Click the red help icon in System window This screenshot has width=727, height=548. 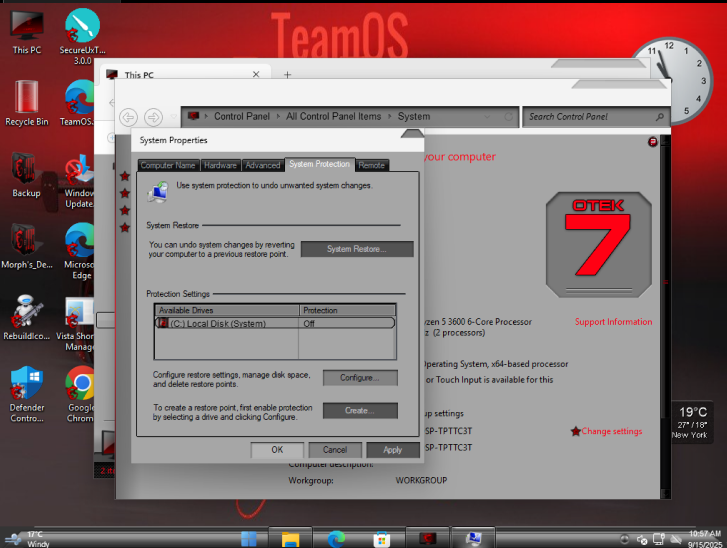click(652, 142)
